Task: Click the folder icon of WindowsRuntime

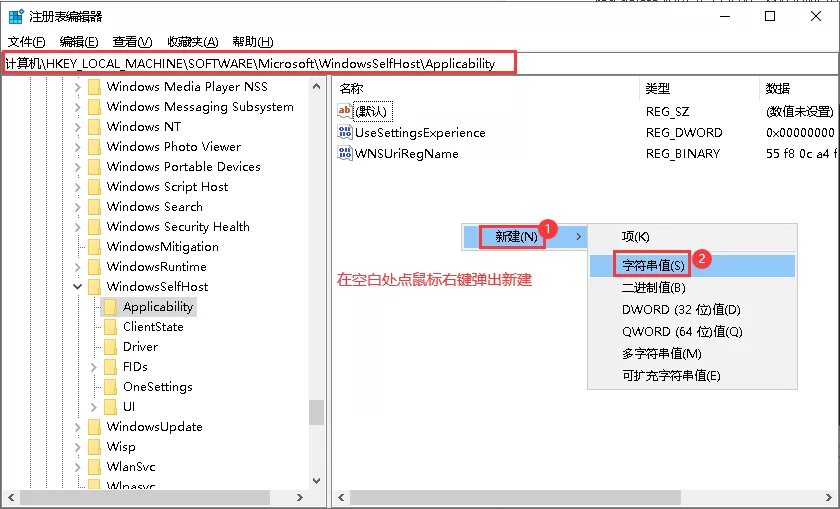Action: (x=94, y=267)
